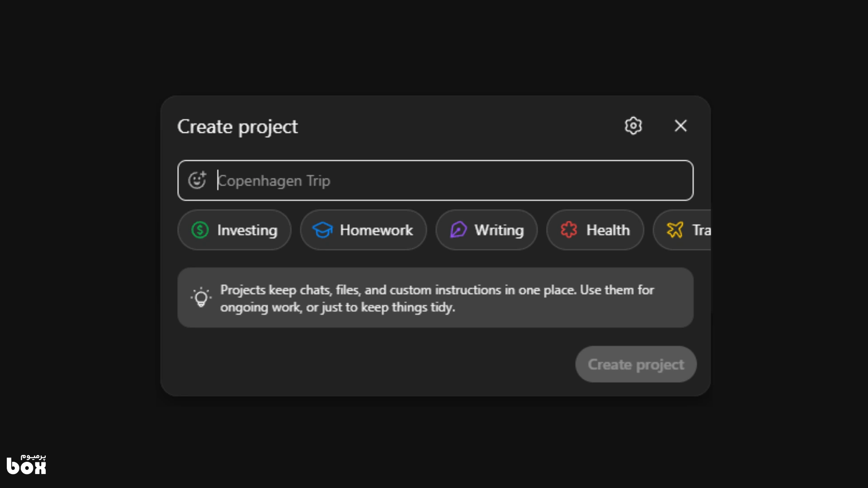Image resolution: width=868 pixels, height=488 pixels.
Task: Choose the partially visible Travel chip label
Action: (x=701, y=230)
